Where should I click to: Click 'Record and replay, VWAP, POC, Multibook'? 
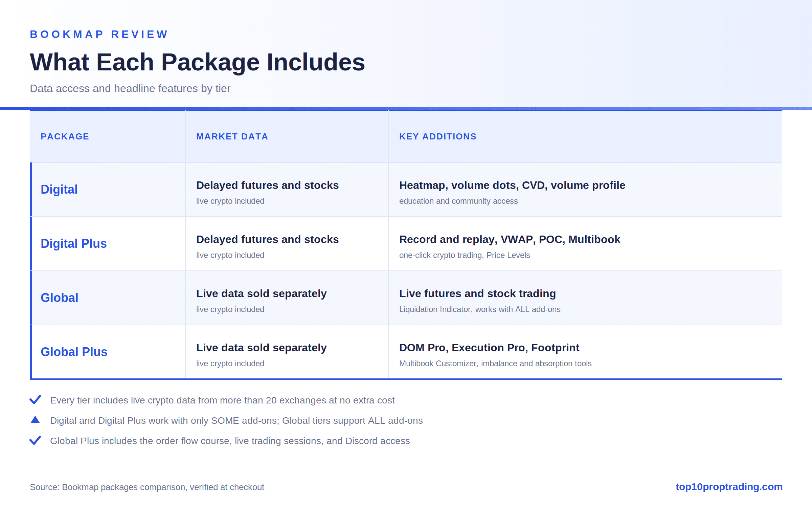510,239
